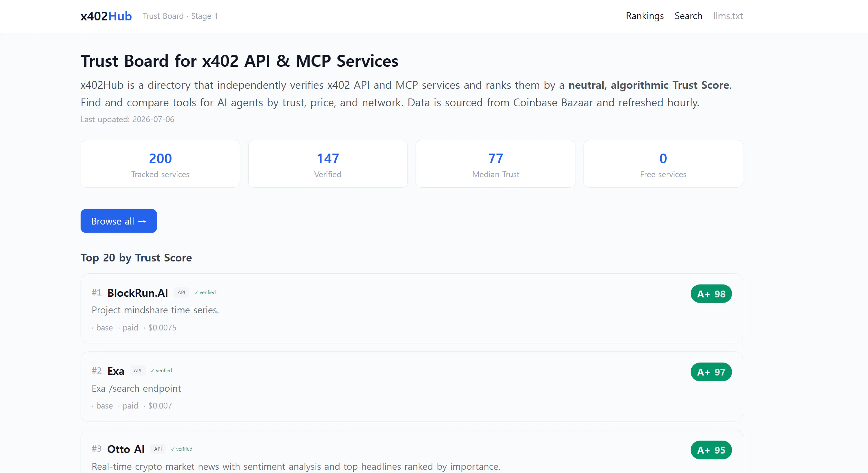Click the API tag next to BlockRun.AI
The image size is (868, 473).
[181, 293]
